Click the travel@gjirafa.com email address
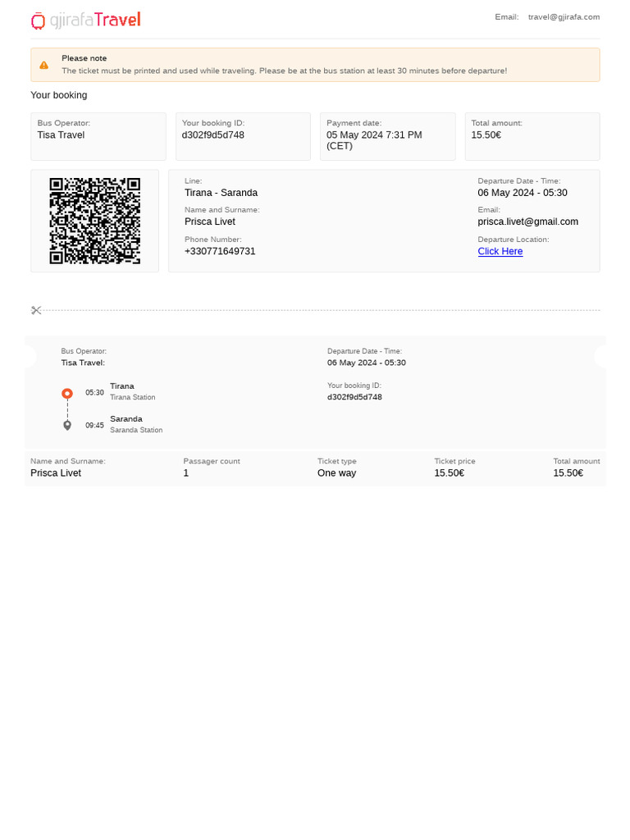Image resolution: width=630 pixels, height=840 pixels. coord(564,17)
